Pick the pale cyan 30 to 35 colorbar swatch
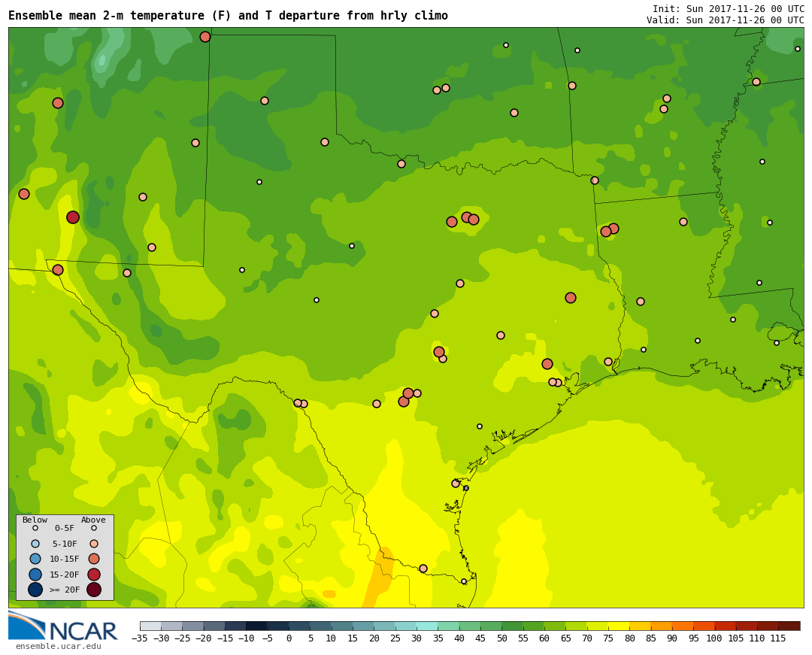Viewport: 812px width, 655px height. (x=427, y=626)
